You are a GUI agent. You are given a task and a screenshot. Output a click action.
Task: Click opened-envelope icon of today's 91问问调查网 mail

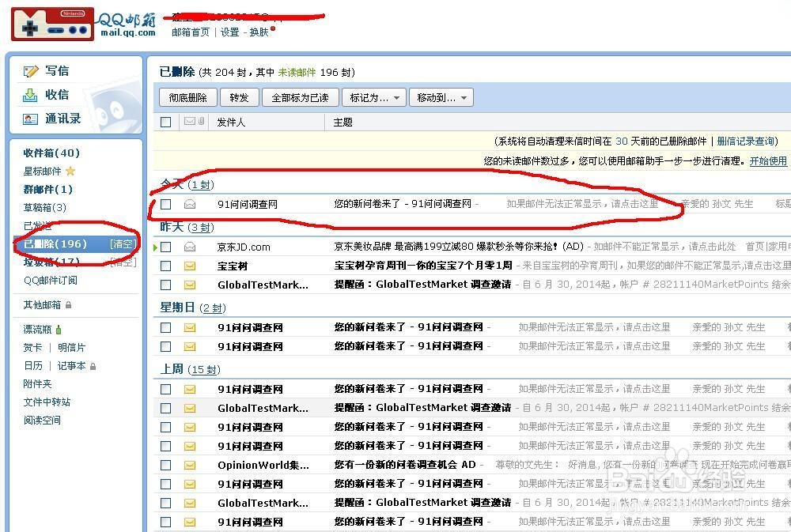190,204
